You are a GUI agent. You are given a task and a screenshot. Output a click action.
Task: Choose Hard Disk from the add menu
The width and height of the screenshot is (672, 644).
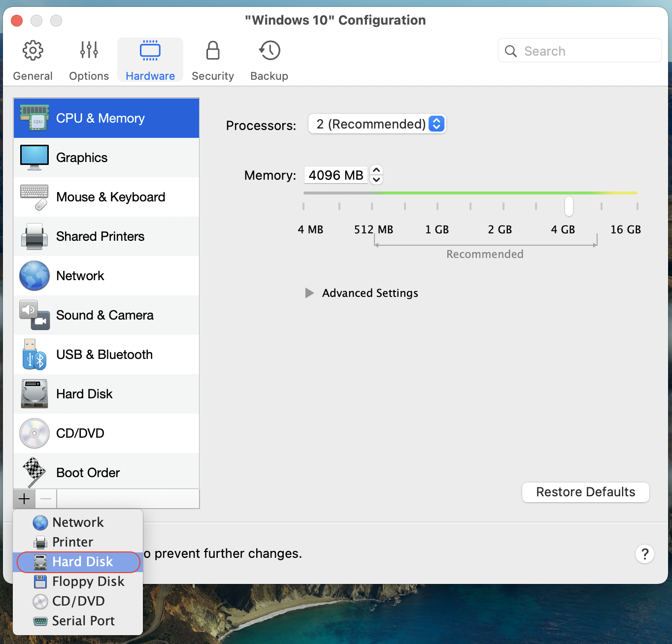[79, 562]
